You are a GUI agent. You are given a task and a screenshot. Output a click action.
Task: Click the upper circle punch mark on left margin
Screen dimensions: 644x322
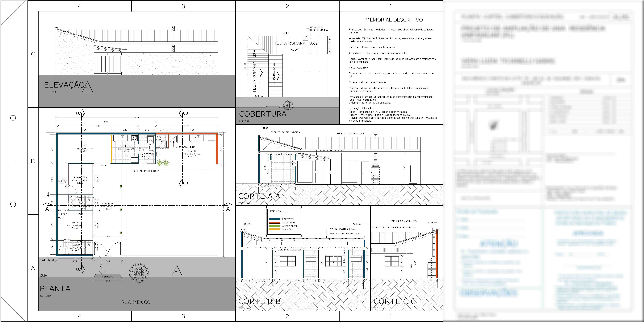pos(13,118)
